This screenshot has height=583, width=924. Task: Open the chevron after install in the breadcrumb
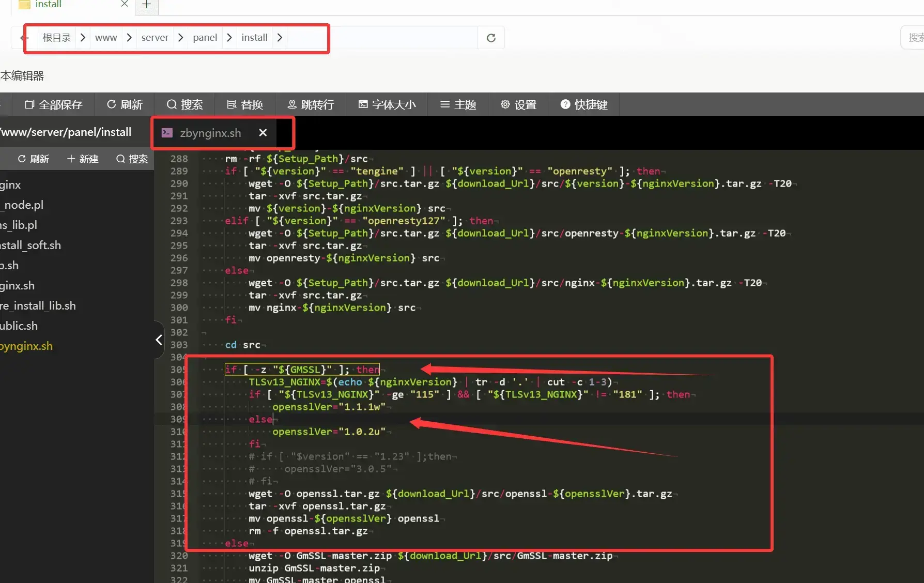280,37
